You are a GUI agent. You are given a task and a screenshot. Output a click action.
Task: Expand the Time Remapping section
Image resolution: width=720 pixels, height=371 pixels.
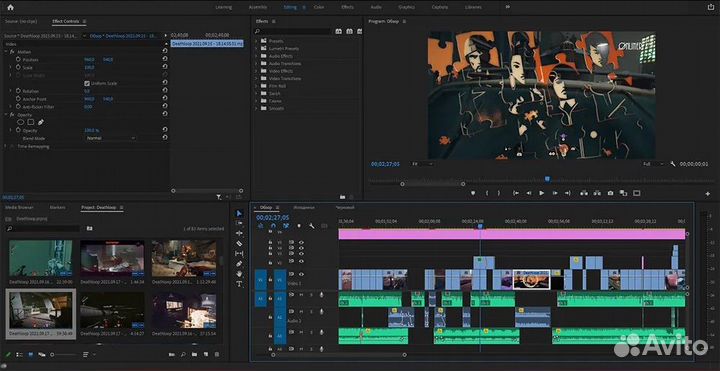coord(6,146)
